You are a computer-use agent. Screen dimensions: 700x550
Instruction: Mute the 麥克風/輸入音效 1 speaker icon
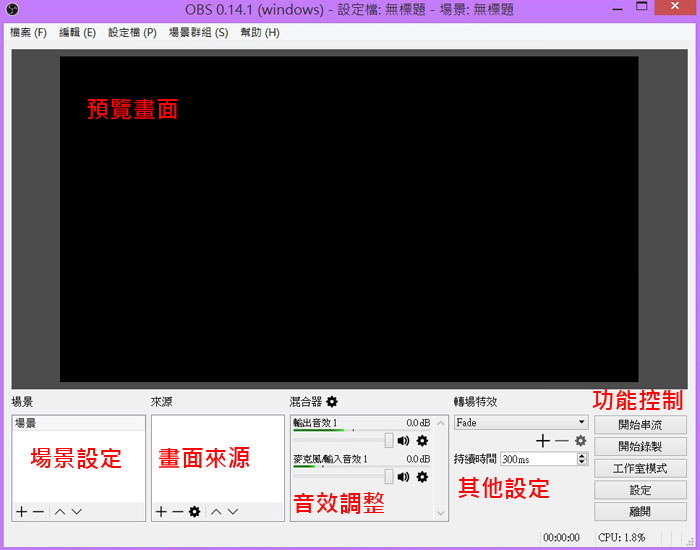pos(403,477)
